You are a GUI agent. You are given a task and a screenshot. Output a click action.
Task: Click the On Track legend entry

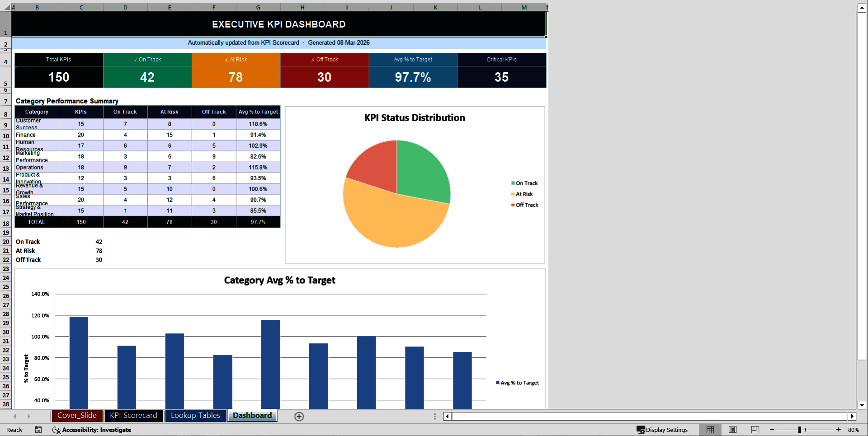[525, 183]
